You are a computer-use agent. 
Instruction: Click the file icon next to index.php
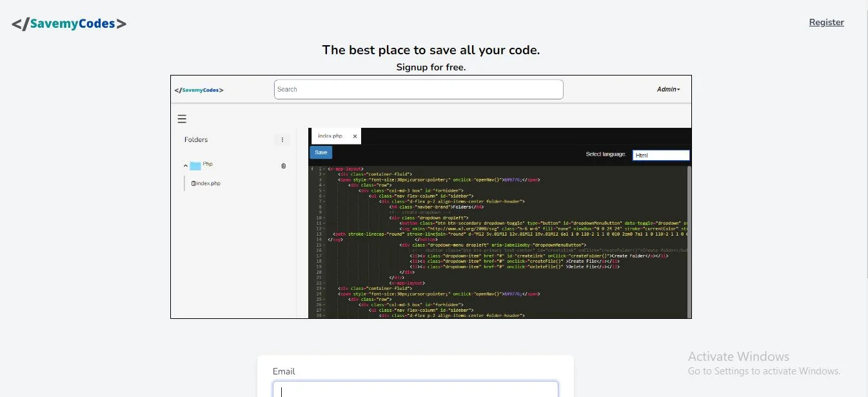[193, 183]
